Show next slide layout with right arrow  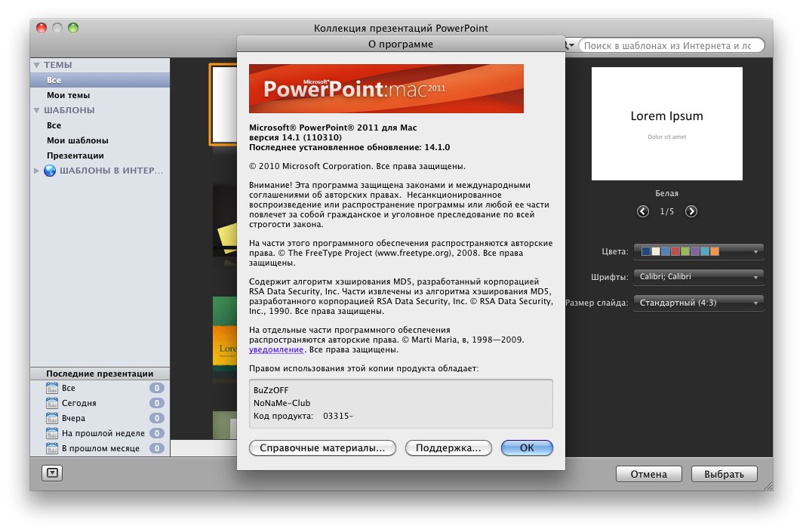691,211
